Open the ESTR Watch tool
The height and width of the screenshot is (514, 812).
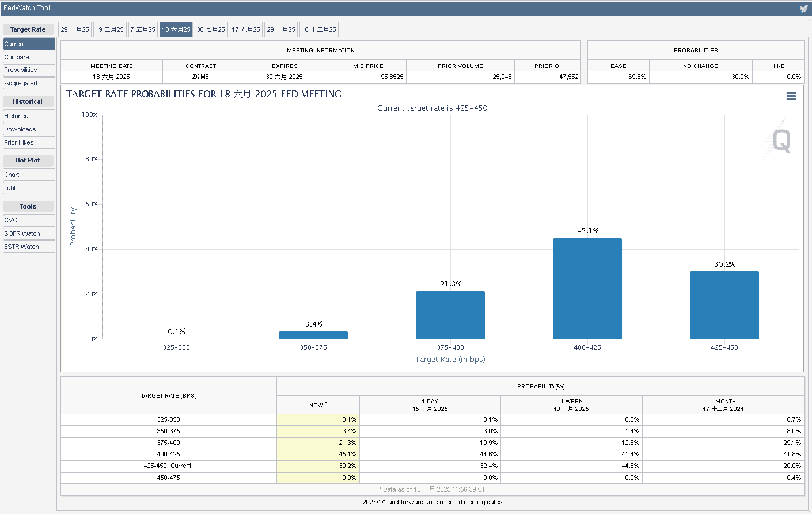(x=29, y=247)
